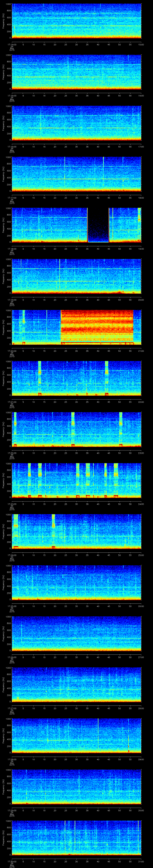Viewport: 153px width, 868px height.
Task: Click the 17:23:00 start time label
Action: 12,504
